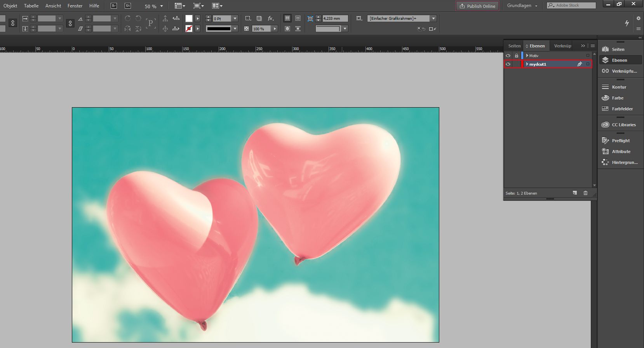
Task: Expand the mydcut1 layer triangle
Action: click(527, 64)
